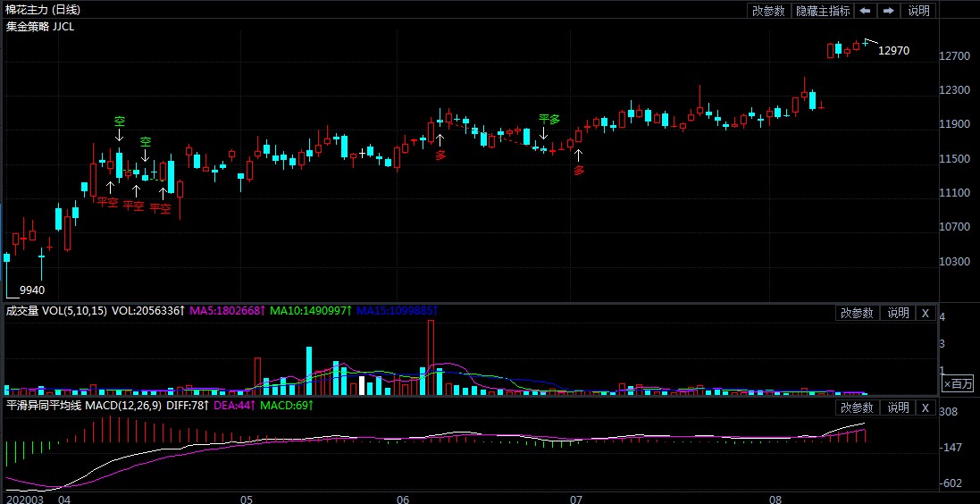The height and width of the screenshot is (504, 980).
Task: Open 说明 for the main chart
Action: click(x=918, y=11)
